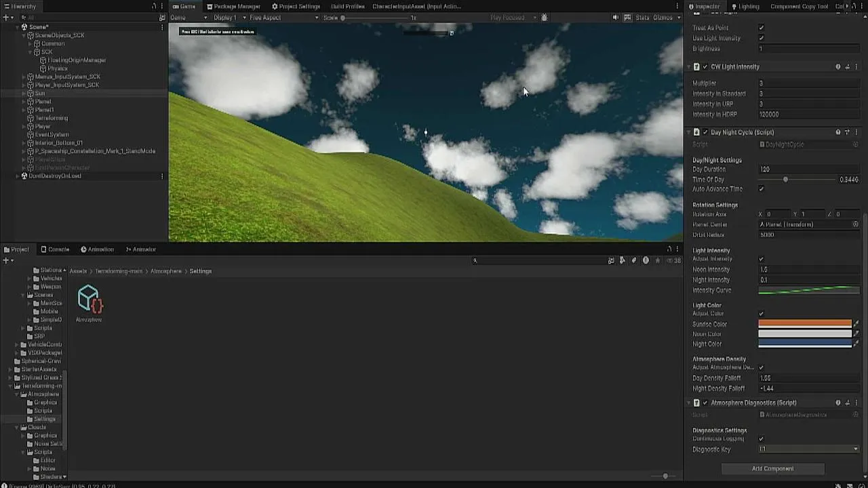The height and width of the screenshot is (488, 868).
Task: Click Terraforming-main in the Project breadcrumb
Action: tap(119, 271)
